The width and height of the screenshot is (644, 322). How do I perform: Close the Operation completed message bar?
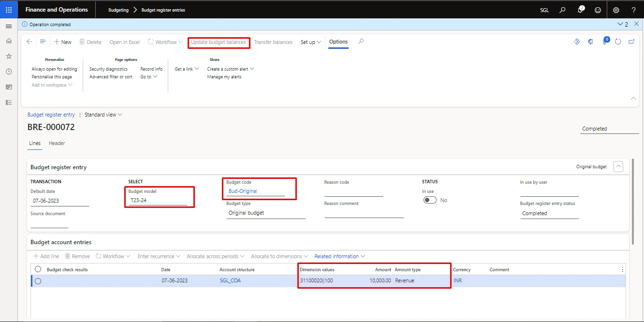(636, 24)
